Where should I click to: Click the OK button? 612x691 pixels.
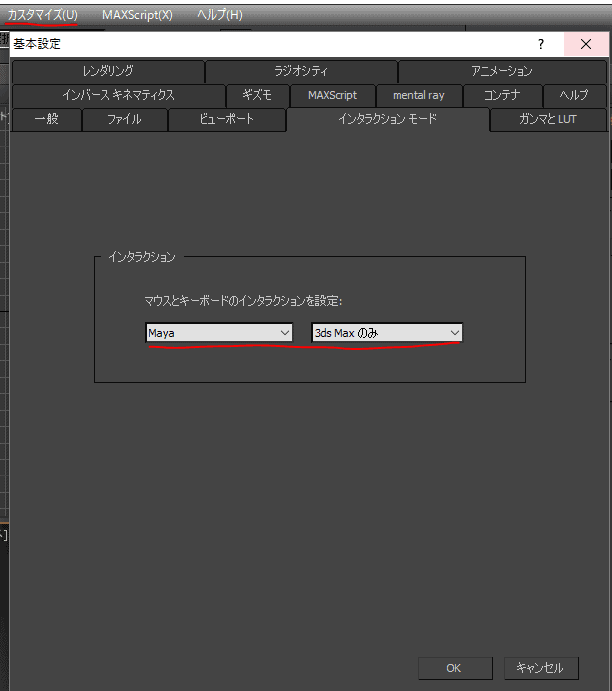454,667
